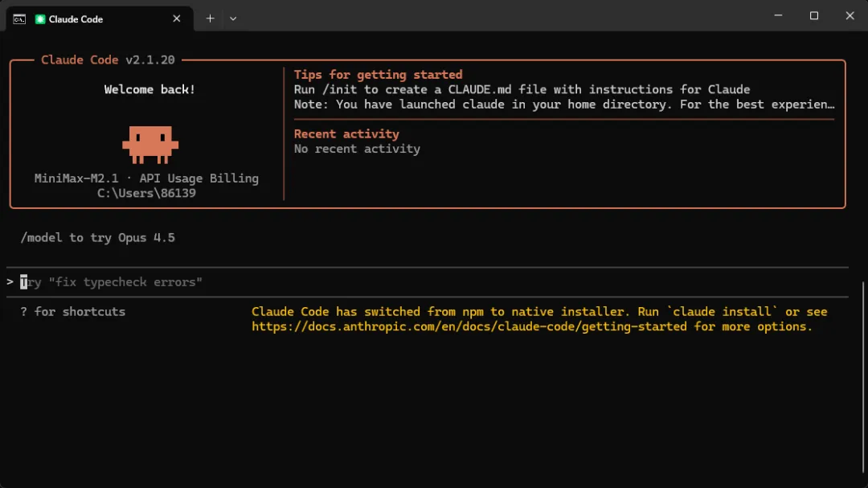Click the terminal icon at tab bar left

pos(19,18)
